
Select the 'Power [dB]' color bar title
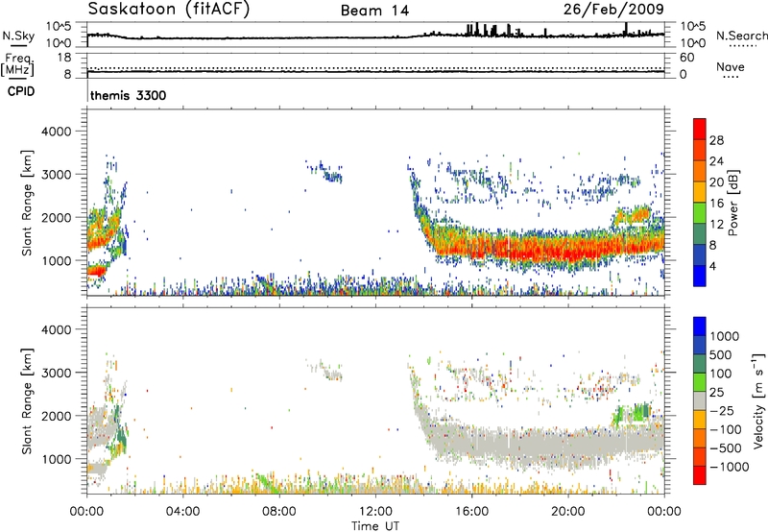pos(732,203)
